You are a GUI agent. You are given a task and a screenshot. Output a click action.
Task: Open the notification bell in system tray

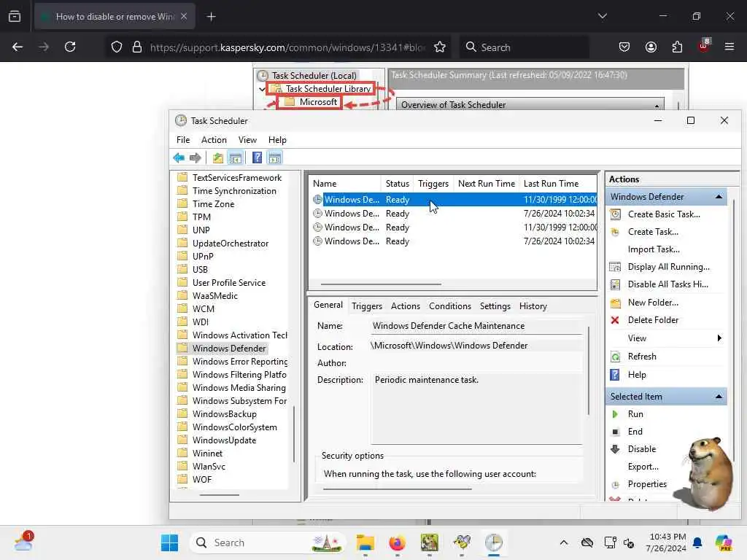click(x=697, y=542)
